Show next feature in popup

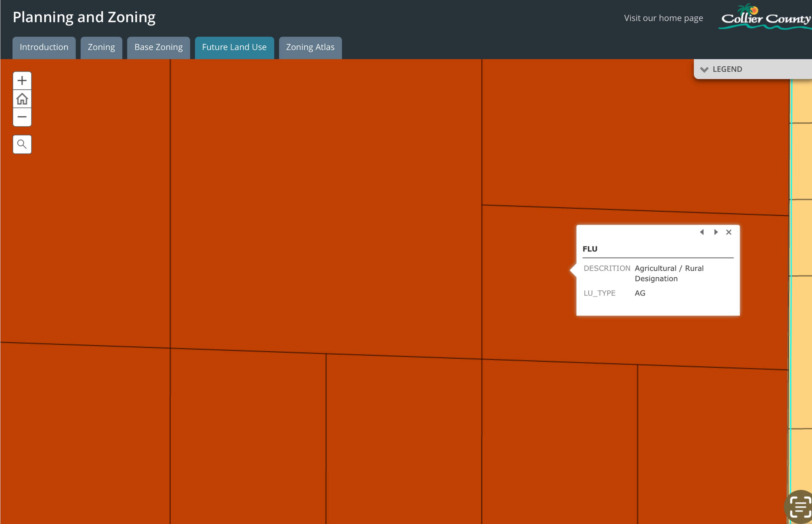pos(716,232)
